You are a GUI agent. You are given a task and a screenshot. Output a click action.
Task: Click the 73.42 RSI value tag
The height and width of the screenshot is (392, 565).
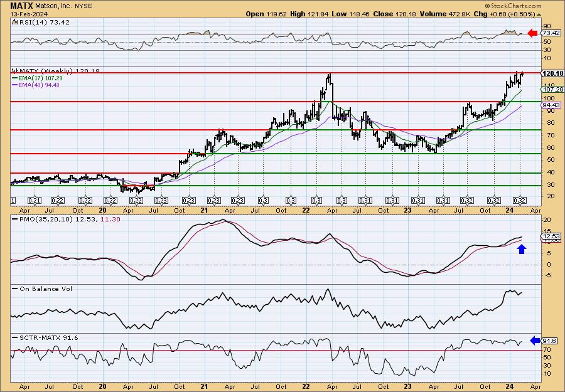pos(551,33)
